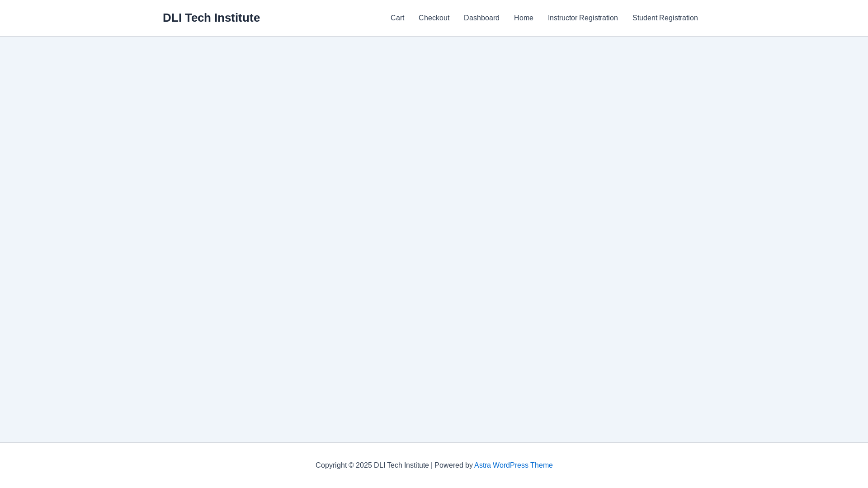Open Student Registration page

665,18
